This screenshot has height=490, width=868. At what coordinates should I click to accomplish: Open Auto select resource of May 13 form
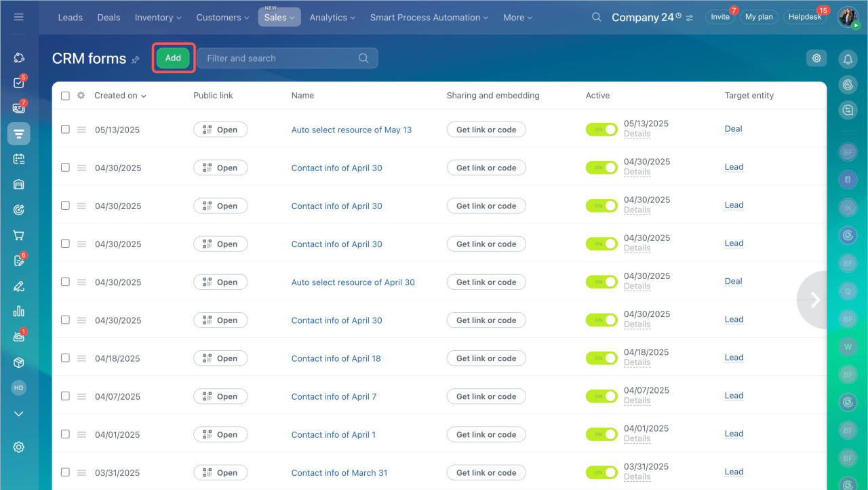351,130
